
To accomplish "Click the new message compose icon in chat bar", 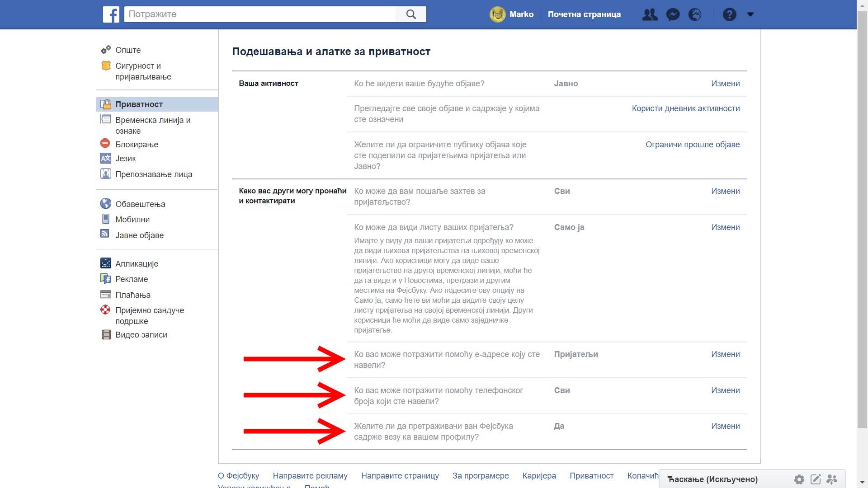I will tap(816, 479).
